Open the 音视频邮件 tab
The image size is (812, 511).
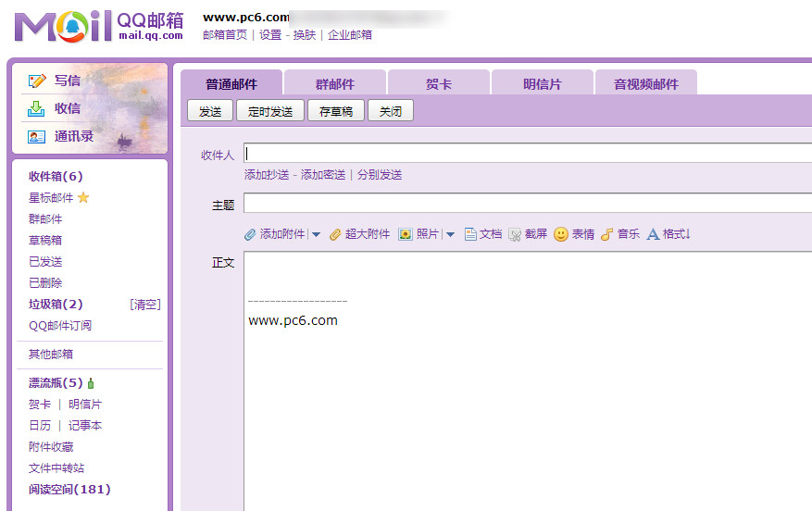(645, 84)
